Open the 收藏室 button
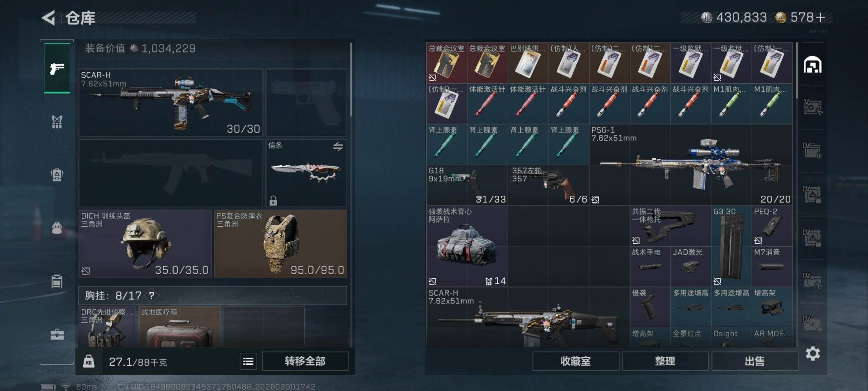Viewport: 868px width, 391px height. pos(576,361)
